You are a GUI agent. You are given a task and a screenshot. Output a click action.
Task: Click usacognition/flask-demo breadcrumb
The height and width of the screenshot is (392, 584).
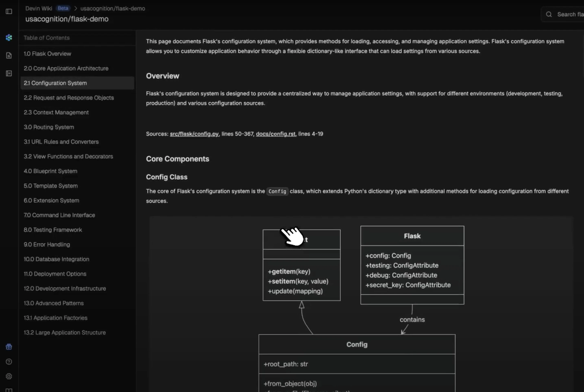click(x=112, y=9)
